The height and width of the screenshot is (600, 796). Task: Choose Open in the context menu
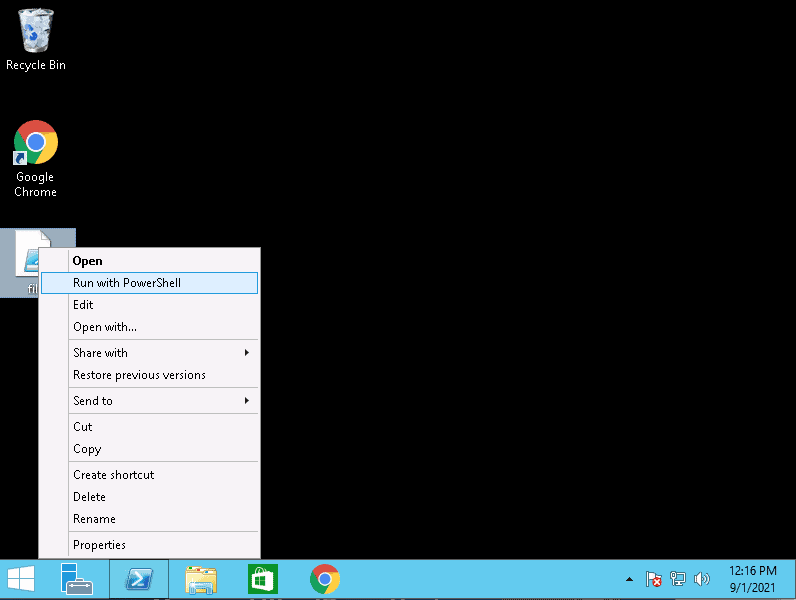pos(149,261)
